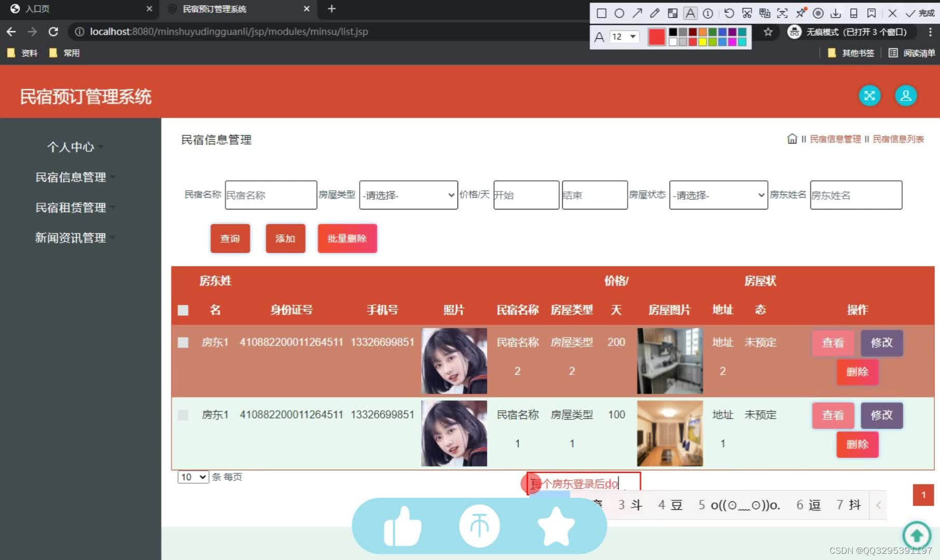Expand the IME candidate list chevron

[878, 505]
